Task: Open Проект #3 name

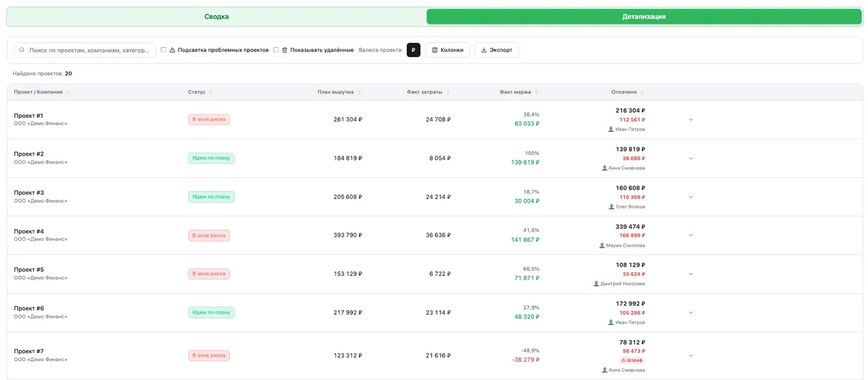Action: 29,193
